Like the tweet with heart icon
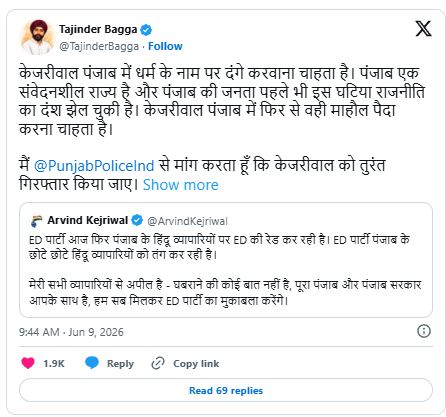This screenshot has height=417, width=446. tap(28, 363)
